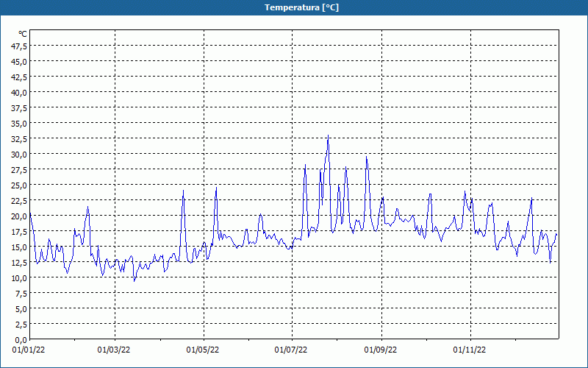Screen dimensions: 588x368
Task: Click the 20,0 y-axis value
Action: point(20,216)
